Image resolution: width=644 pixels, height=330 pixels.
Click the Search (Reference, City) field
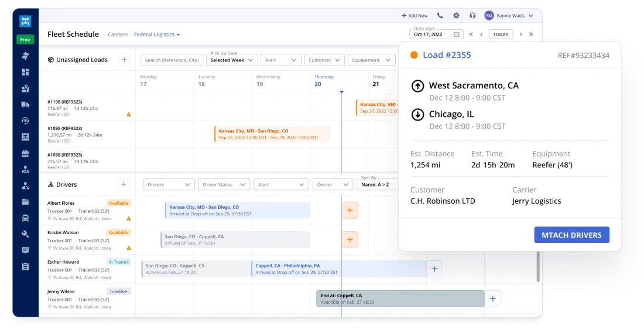172,60
